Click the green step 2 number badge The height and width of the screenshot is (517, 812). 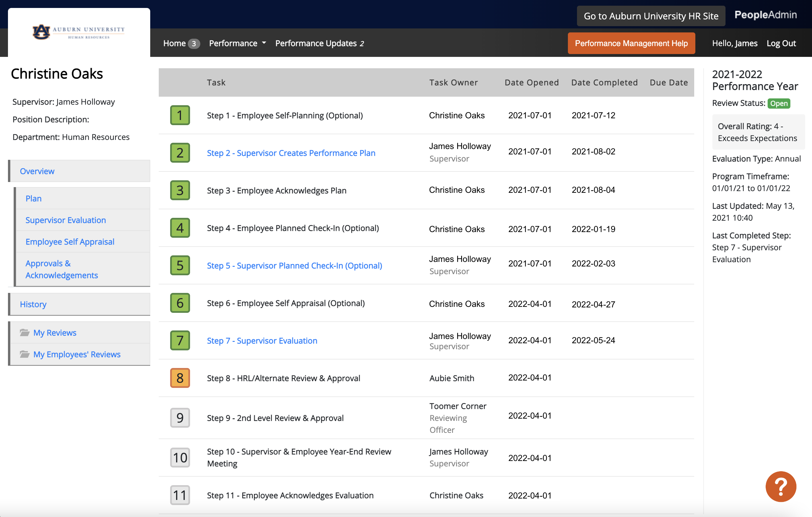coord(180,153)
